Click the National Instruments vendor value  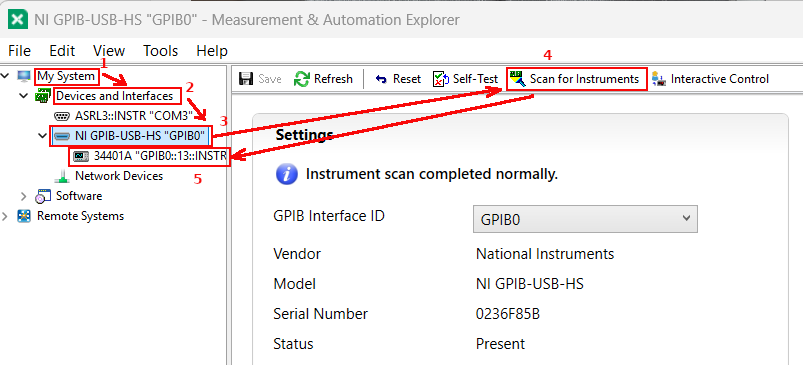click(x=545, y=253)
